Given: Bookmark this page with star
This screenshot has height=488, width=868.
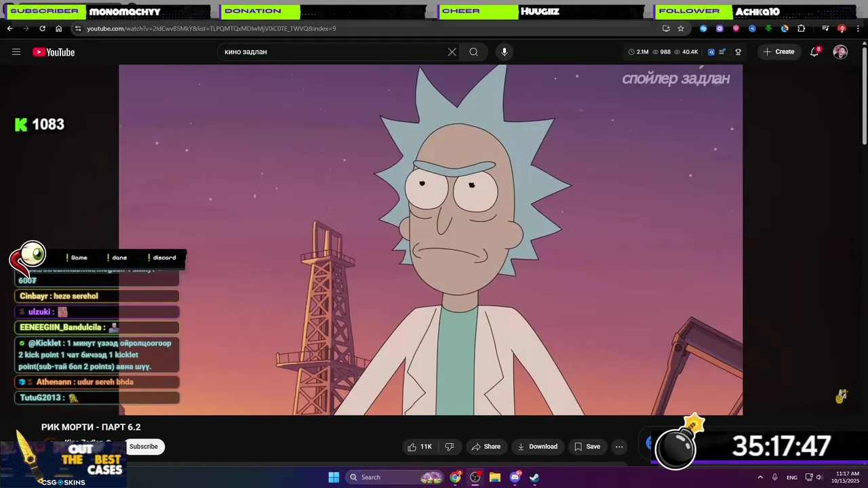Looking at the screenshot, I should (x=681, y=28).
